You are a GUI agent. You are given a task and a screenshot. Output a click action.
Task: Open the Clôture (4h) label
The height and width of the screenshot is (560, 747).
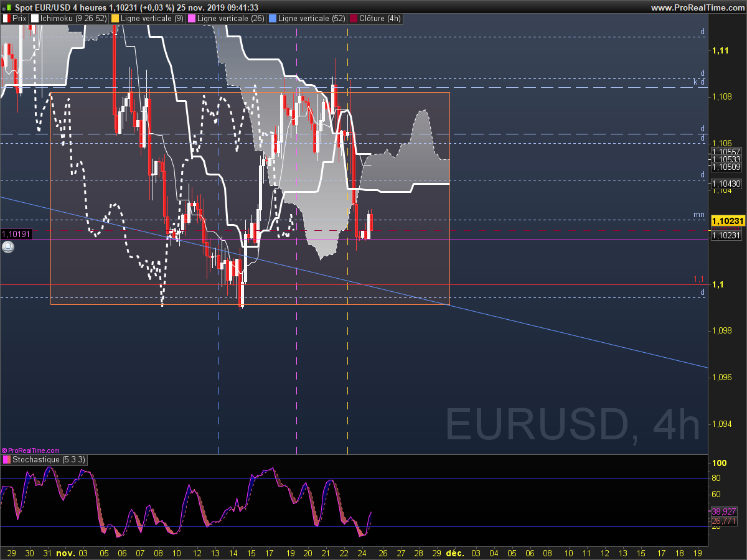[x=380, y=19]
